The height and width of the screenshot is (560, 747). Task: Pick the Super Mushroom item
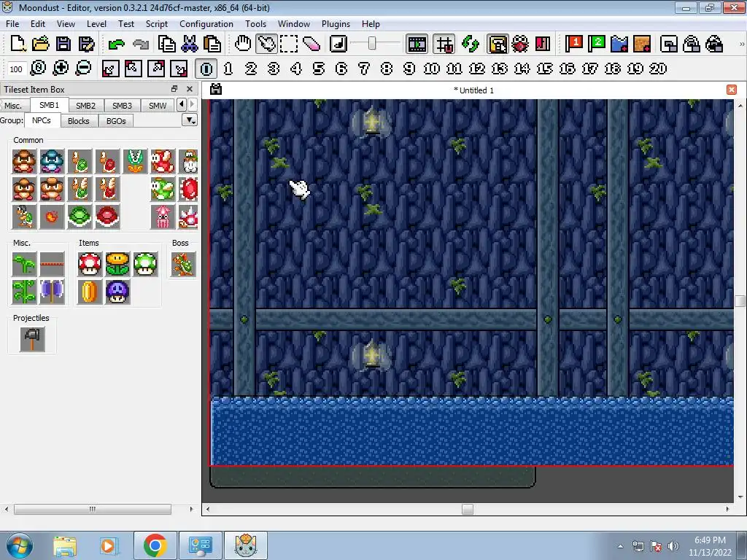(x=90, y=264)
